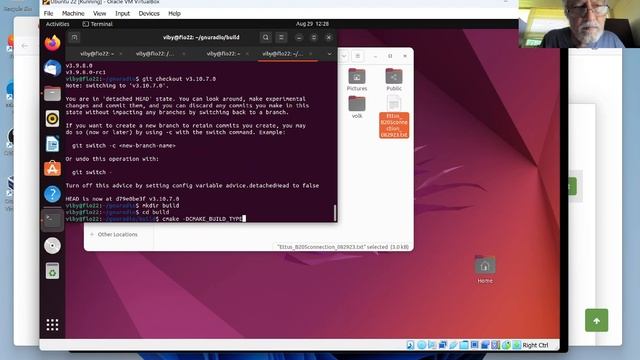The width and height of the screenshot is (640, 360).
Task: Close the fourth terminal tab
Action: [x=311, y=54]
